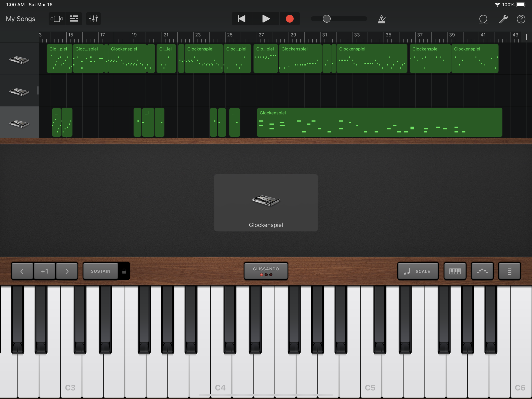532x399 pixels.
Task: Toggle the sustain lock
Action: coord(124,271)
